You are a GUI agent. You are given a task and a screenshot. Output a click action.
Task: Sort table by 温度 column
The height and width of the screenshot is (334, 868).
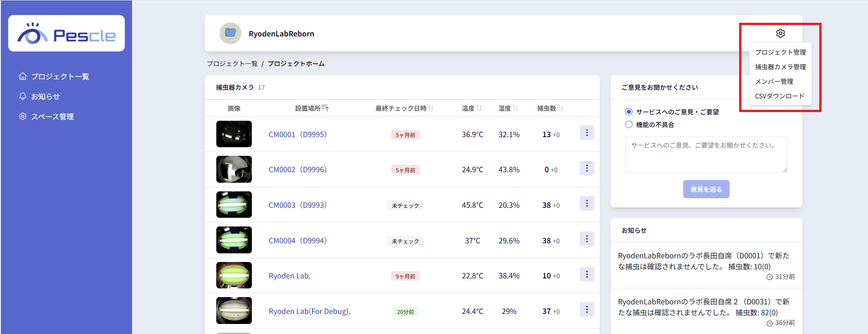[479, 108]
